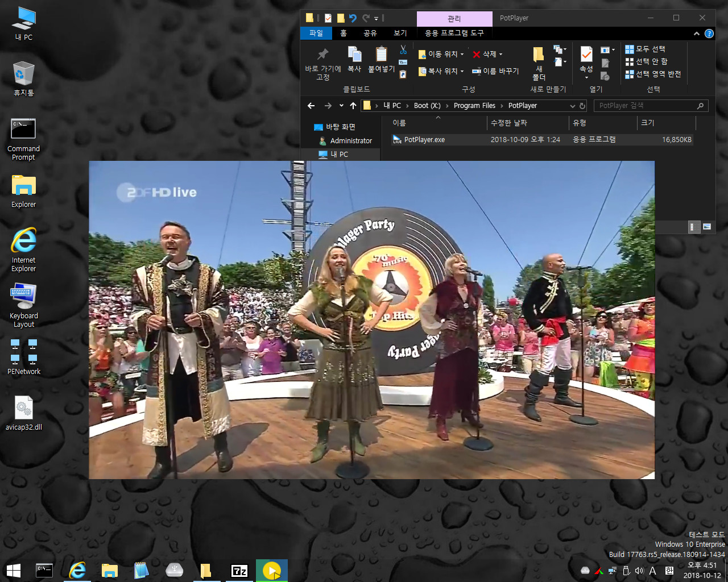Select Administrator in navigation pane
Image resolution: width=728 pixels, height=582 pixels.
pos(351,140)
